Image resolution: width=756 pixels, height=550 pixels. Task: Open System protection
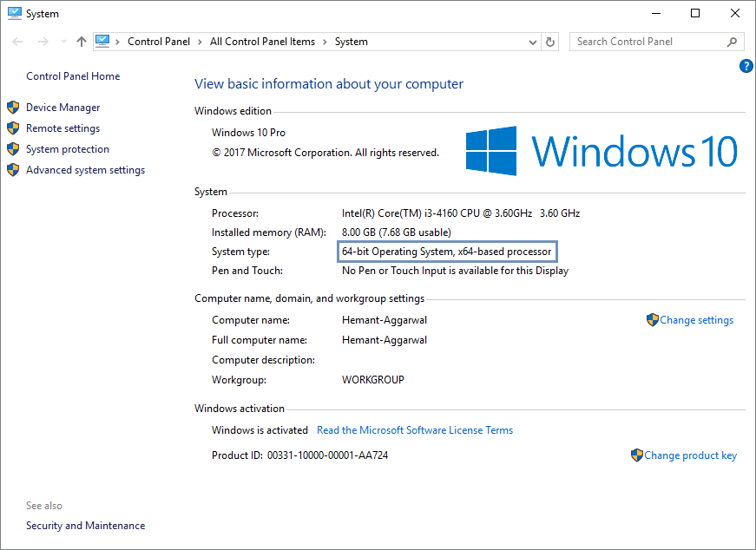[x=68, y=149]
